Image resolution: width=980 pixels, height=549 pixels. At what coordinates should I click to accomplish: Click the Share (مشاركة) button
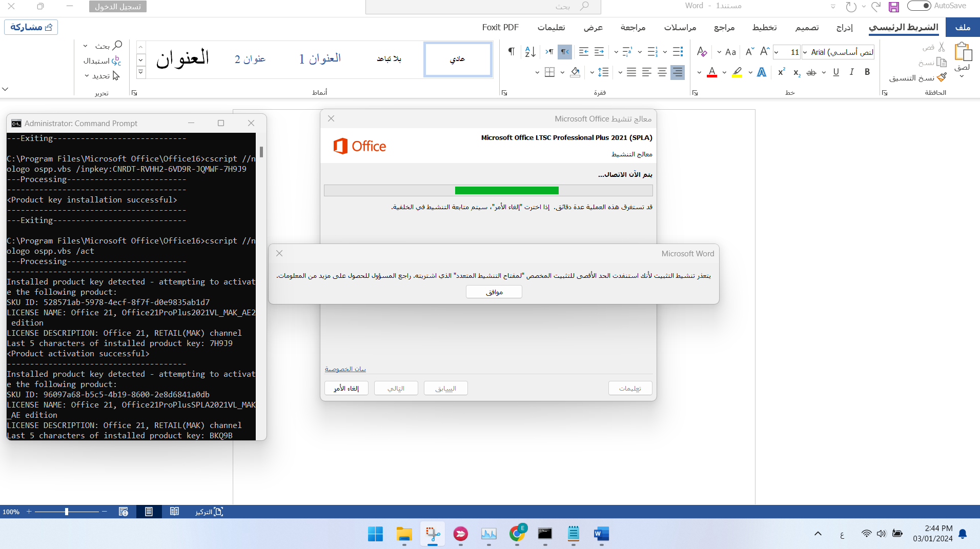31,27
